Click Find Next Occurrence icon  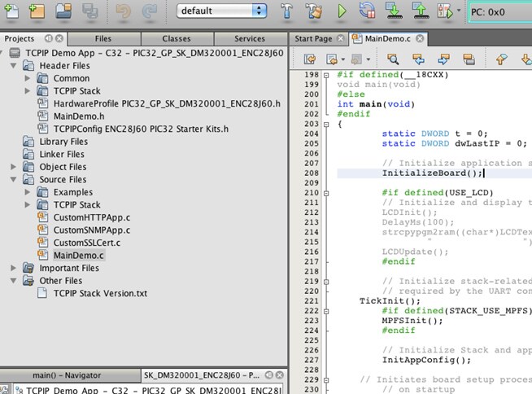443,59
